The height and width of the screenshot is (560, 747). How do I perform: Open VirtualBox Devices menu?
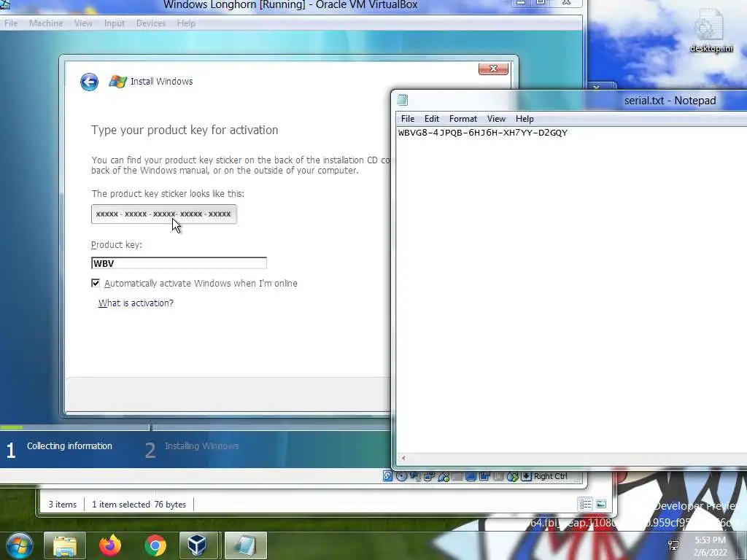[x=151, y=23]
